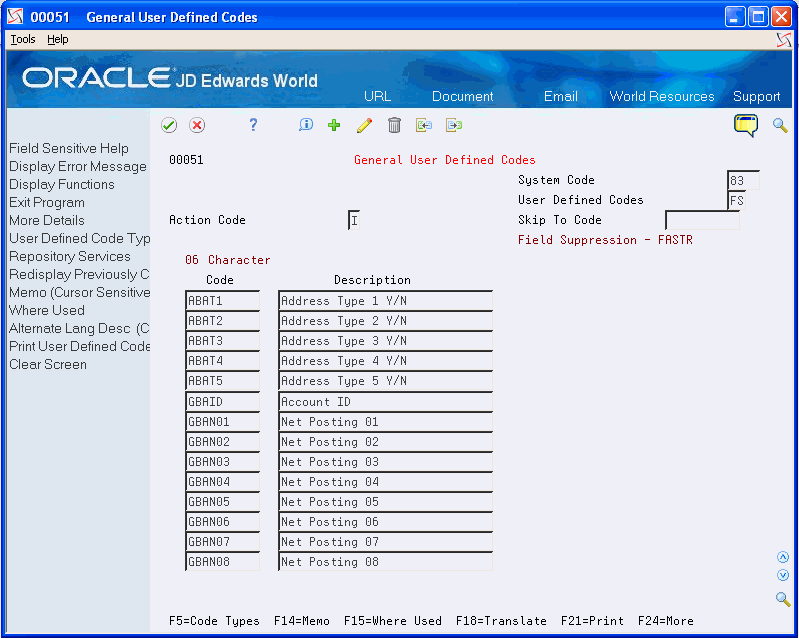Click the red Field Suppression - FASTR text
Viewport: 799px width, 638px height.
point(605,240)
